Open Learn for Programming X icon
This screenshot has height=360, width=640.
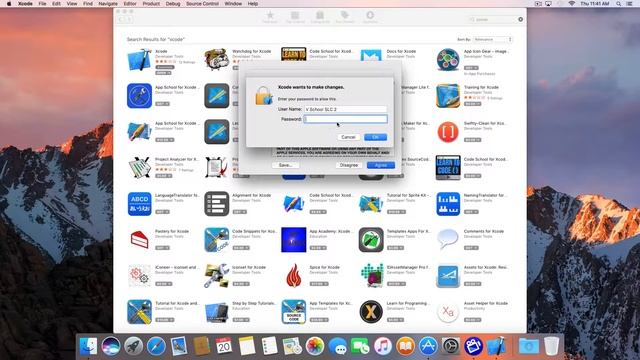pos(371,312)
